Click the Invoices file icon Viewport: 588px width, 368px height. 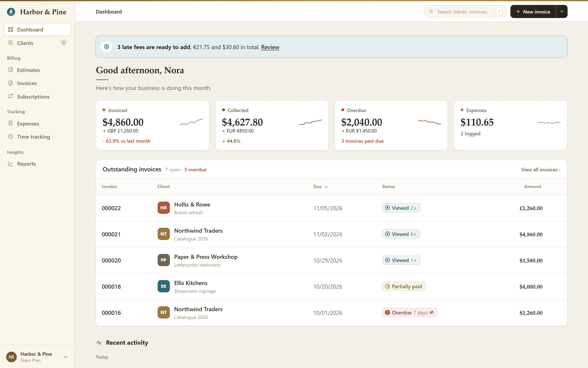10,83
